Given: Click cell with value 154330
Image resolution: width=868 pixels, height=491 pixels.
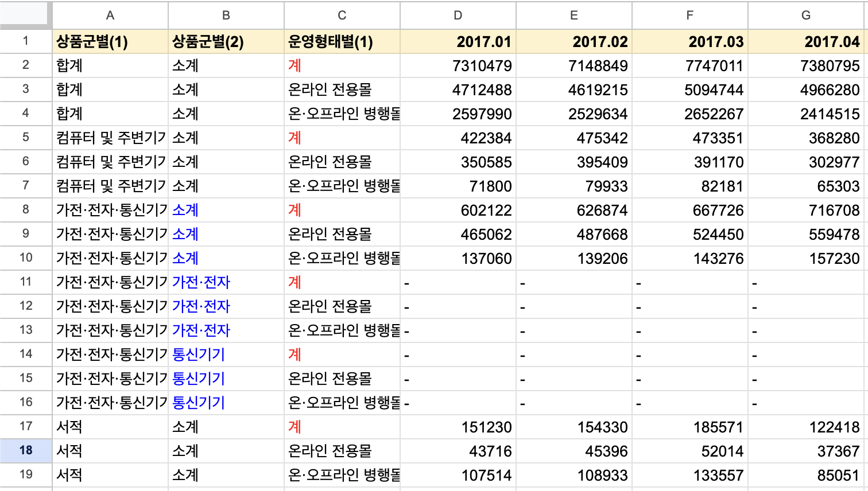Looking at the screenshot, I should tap(574, 427).
